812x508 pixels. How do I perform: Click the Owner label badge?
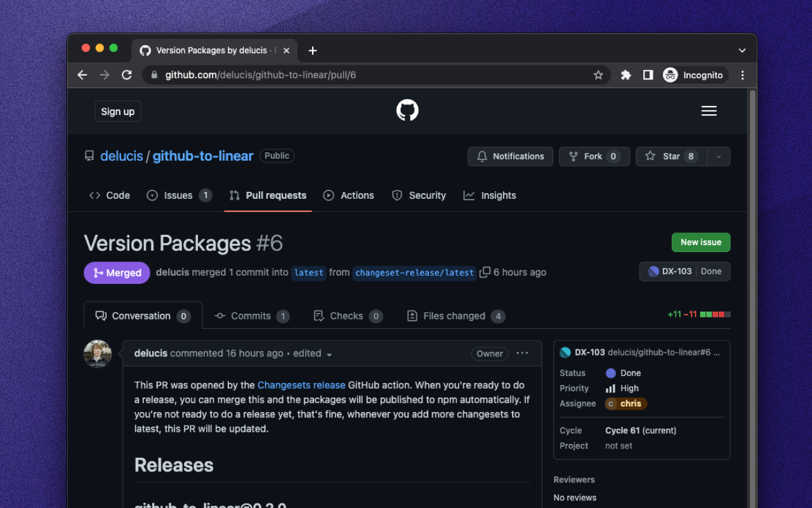[x=490, y=354]
